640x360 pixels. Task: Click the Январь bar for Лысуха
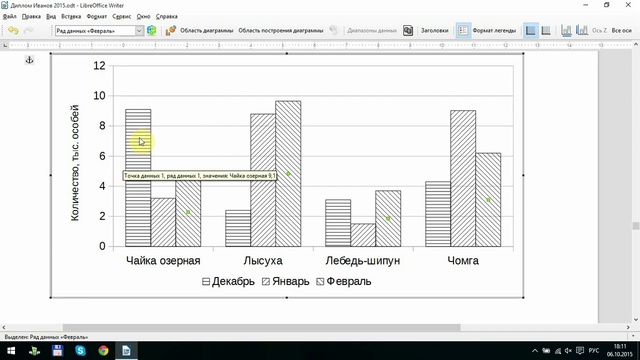pos(263,180)
